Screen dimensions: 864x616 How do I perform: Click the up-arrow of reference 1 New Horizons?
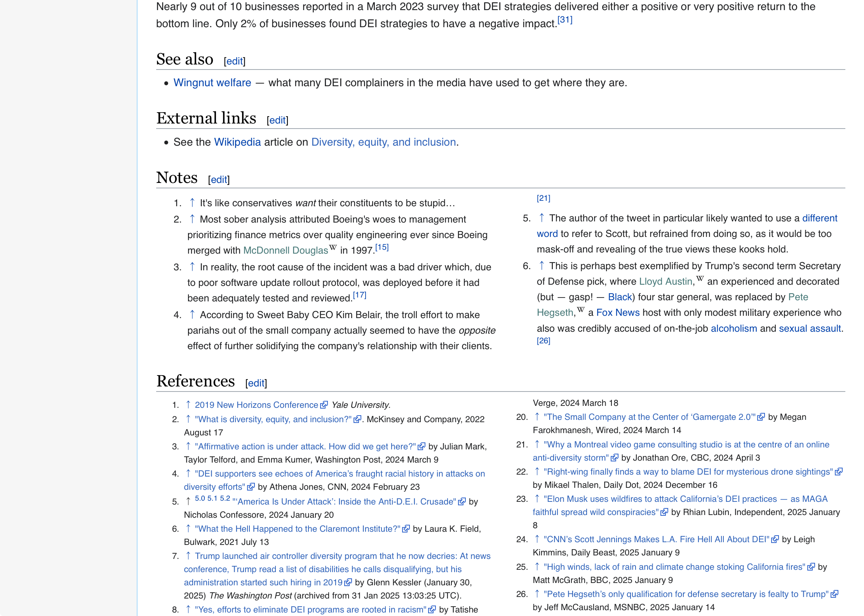188,405
